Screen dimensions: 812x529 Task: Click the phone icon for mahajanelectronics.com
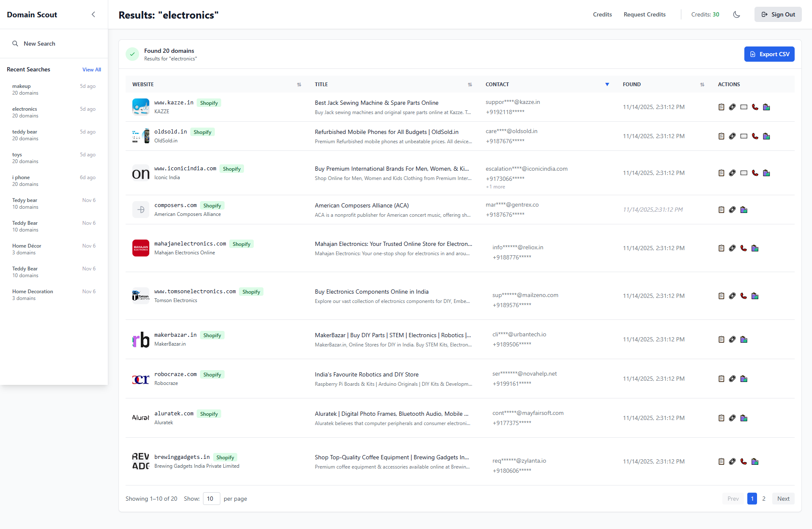click(x=744, y=248)
